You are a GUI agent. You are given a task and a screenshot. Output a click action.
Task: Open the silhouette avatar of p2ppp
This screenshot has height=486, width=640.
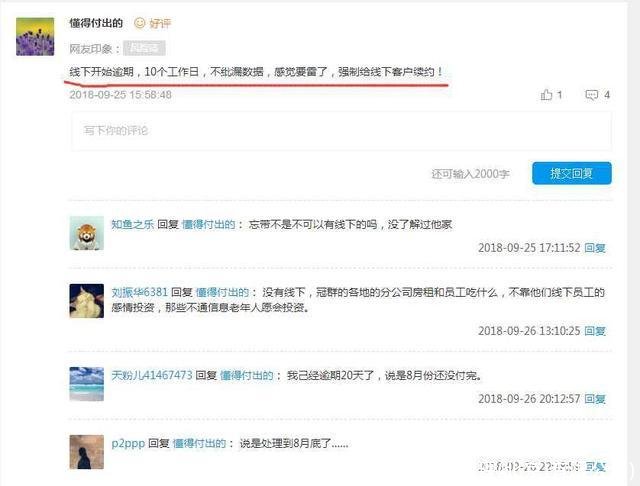click(x=87, y=452)
